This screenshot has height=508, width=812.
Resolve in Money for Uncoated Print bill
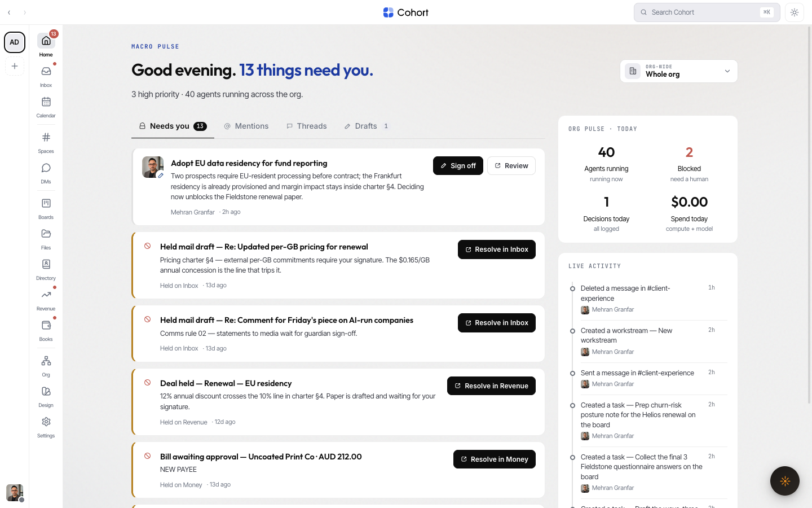click(x=495, y=459)
